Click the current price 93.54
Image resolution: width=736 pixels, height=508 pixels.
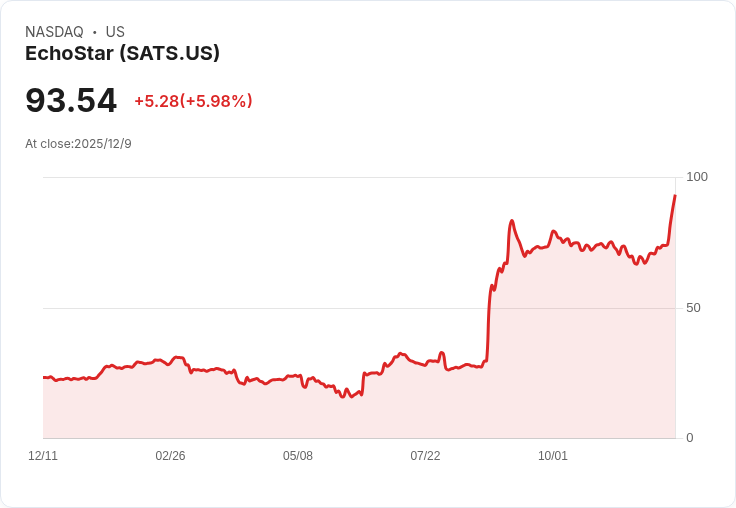point(71,100)
